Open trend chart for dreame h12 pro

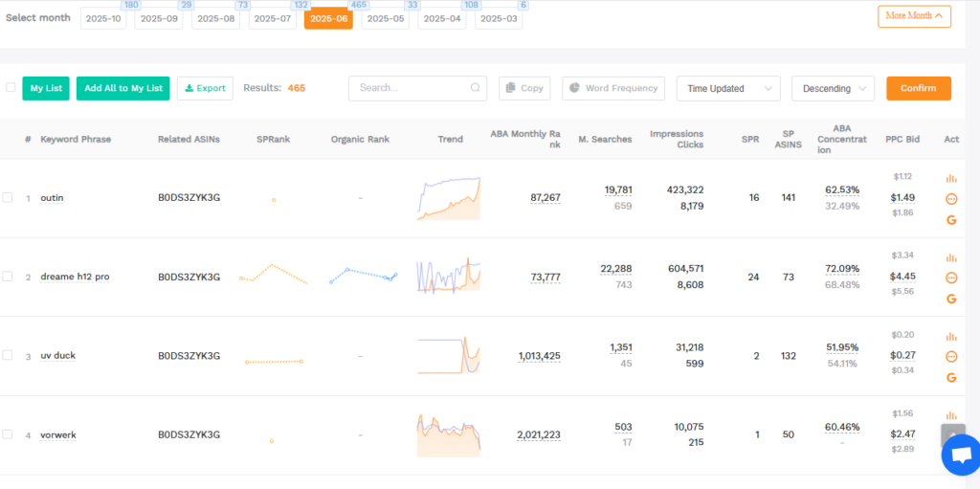pos(449,277)
